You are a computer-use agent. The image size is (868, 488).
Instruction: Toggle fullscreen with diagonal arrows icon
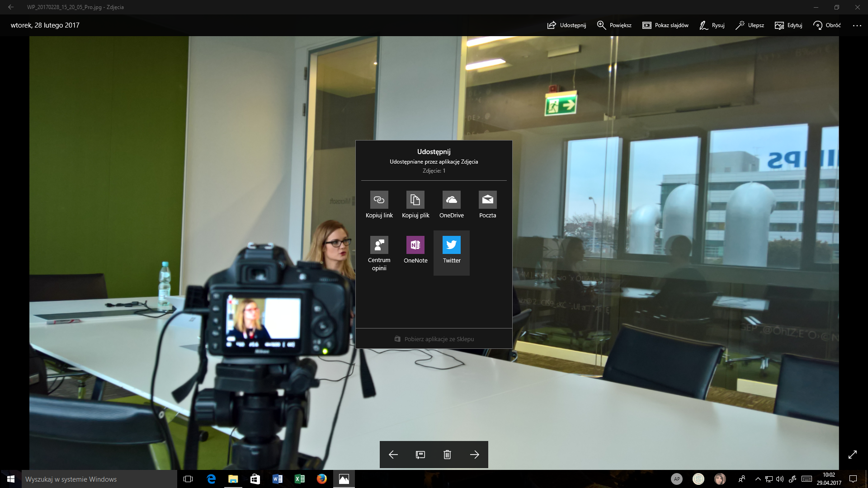(x=853, y=455)
